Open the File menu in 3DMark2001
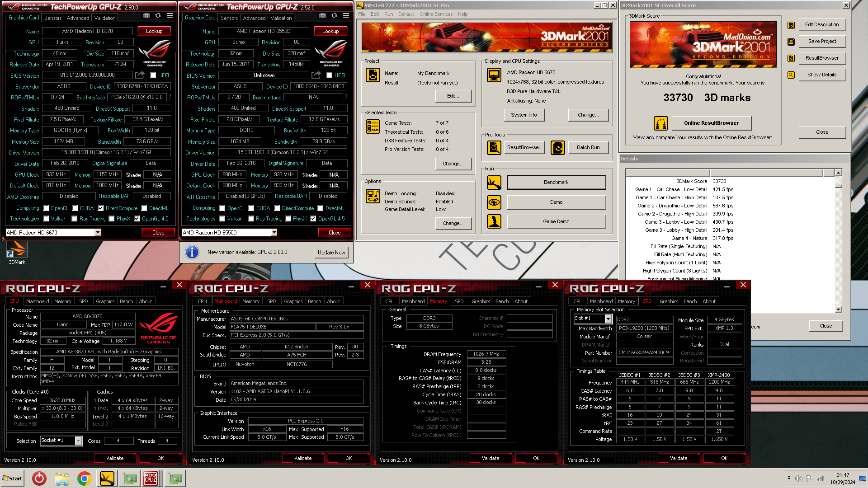The image size is (868, 488). 362,14
